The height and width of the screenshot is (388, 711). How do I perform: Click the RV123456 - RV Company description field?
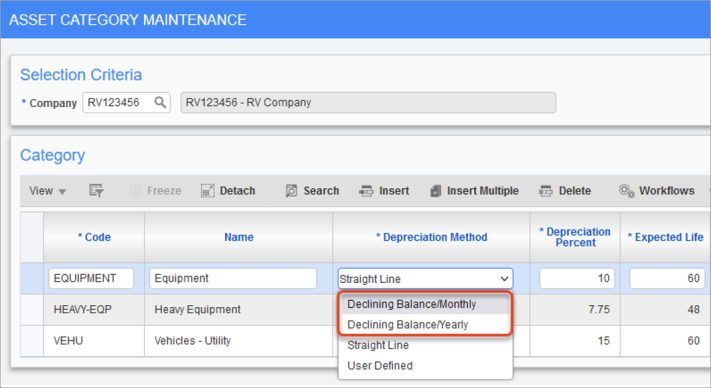pos(368,102)
